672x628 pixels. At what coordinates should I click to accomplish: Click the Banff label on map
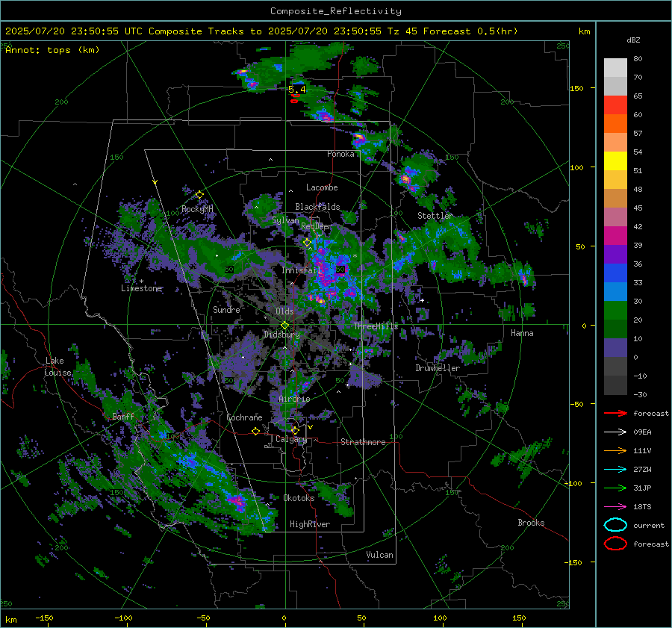point(123,416)
